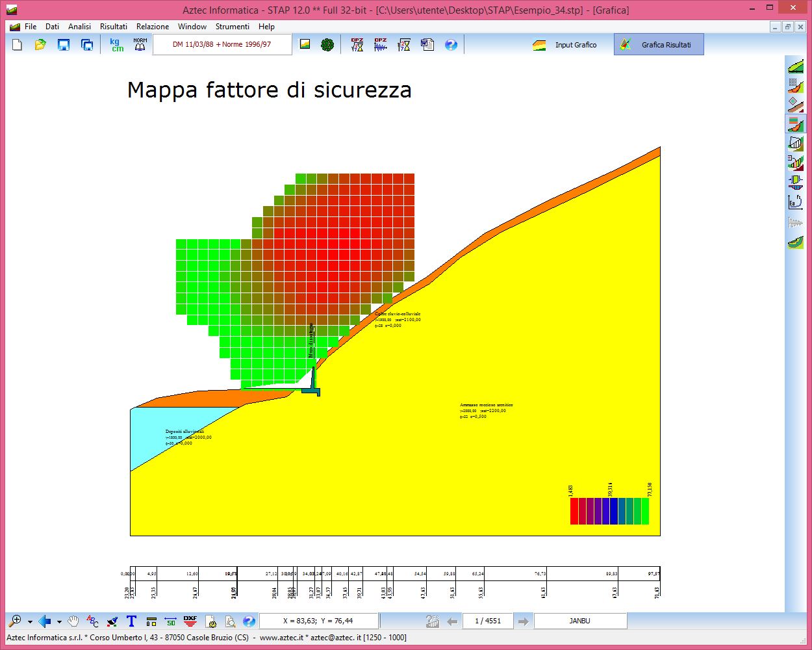Click the DXF export icon
Screen dimensions: 812x650
tap(190, 621)
